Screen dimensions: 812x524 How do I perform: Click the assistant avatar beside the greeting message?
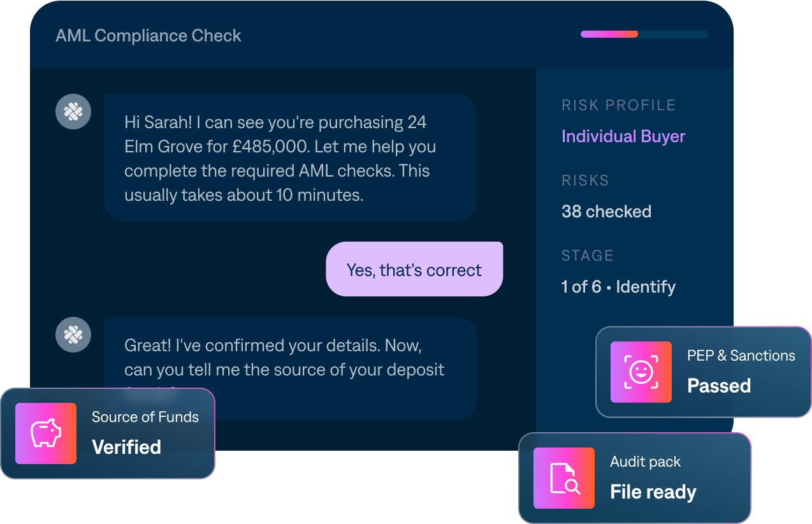[x=73, y=112]
